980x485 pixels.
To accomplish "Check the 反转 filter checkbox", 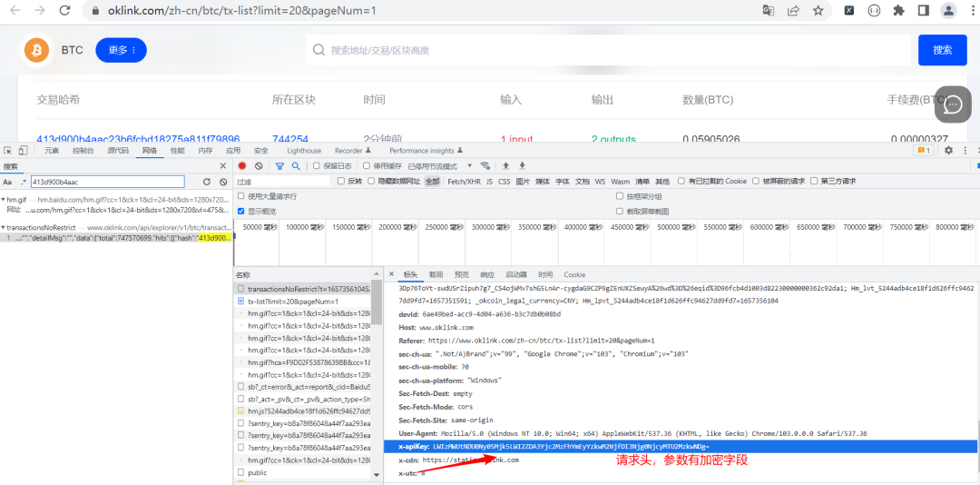I will tap(341, 181).
